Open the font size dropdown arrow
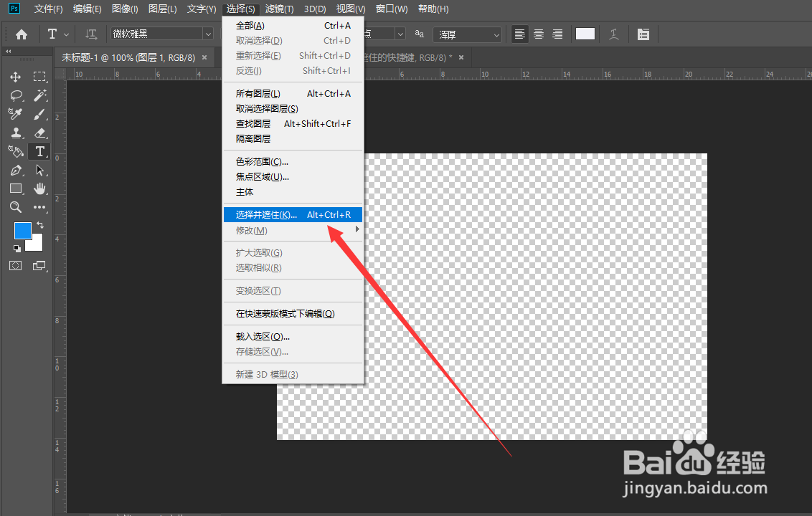This screenshot has height=516, width=812. coord(400,34)
